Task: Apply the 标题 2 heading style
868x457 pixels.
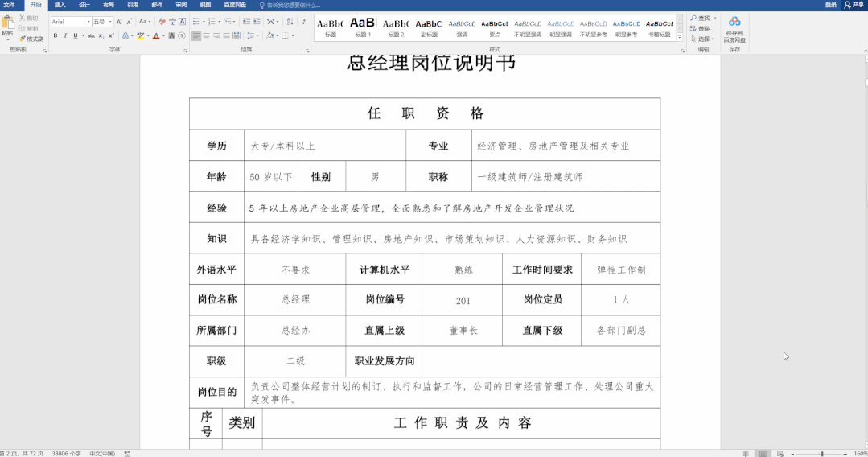Action: click(x=396, y=27)
